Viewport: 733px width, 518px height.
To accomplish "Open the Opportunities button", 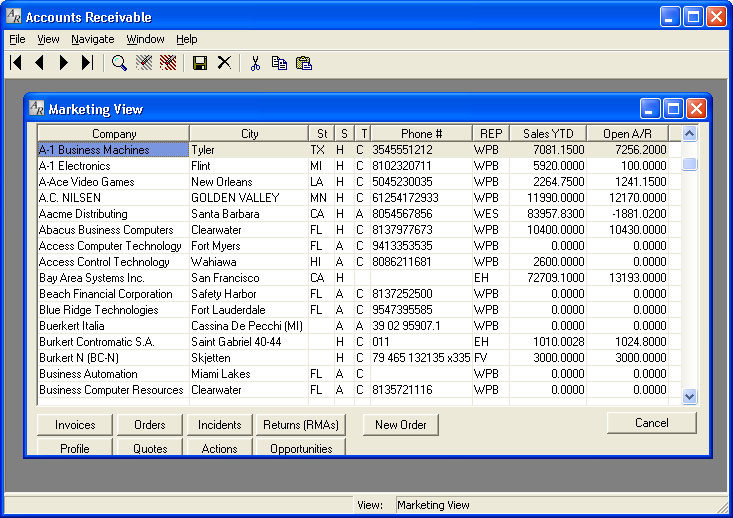I will (301, 447).
